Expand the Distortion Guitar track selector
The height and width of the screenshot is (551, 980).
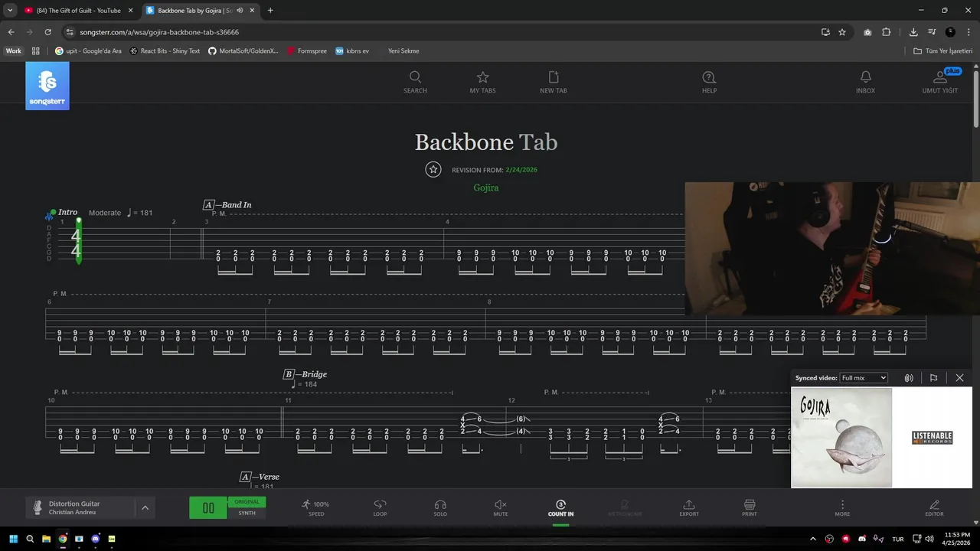point(145,507)
